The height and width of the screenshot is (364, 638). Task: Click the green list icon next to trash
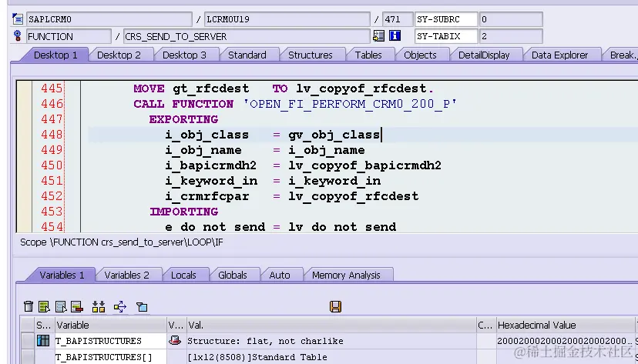coord(44,306)
